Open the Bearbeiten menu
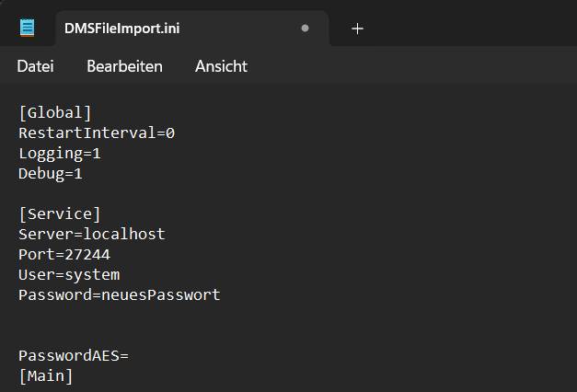 124,66
